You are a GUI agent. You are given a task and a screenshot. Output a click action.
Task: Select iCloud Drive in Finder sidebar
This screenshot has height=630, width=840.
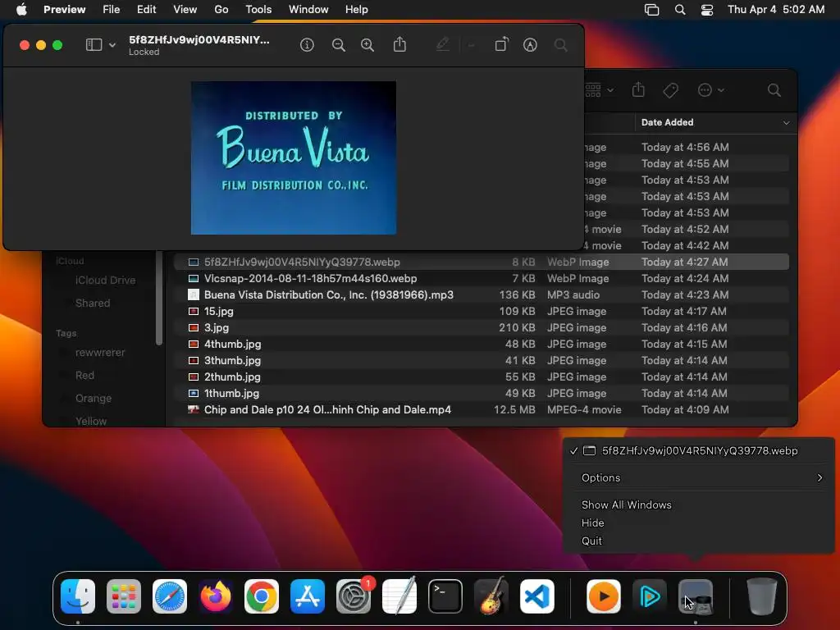[x=105, y=281]
